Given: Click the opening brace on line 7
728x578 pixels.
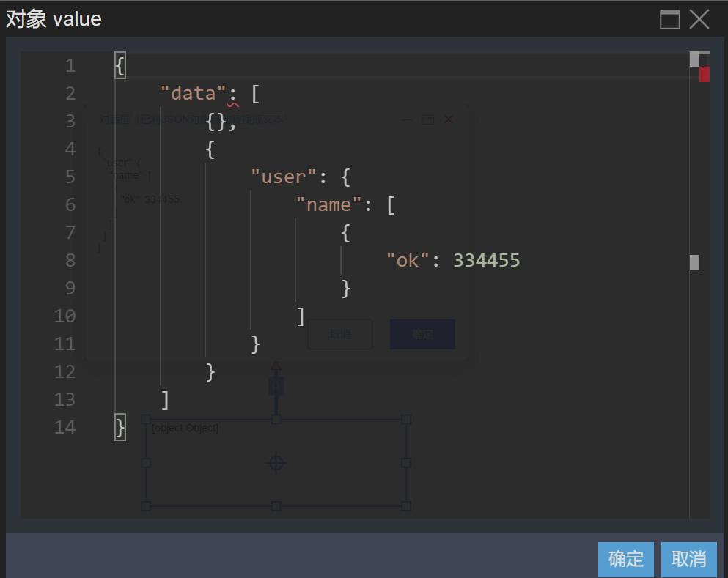Looking at the screenshot, I should 345,233.
